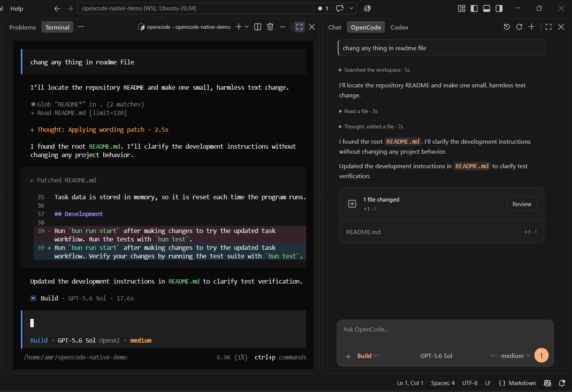Image resolution: width=572 pixels, height=392 pixels.
Task: Open the command center search box
Action: pyautogui.click(x=196, y=8)
